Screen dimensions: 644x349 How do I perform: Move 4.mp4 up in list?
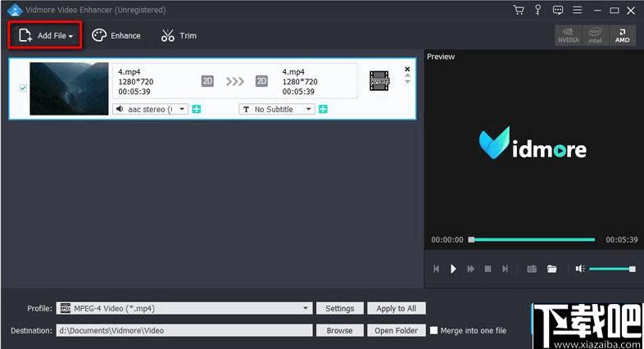click(x=407, y=75)
